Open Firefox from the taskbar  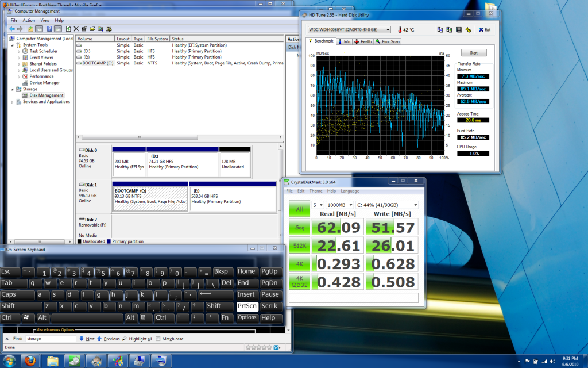coord(30,361)
